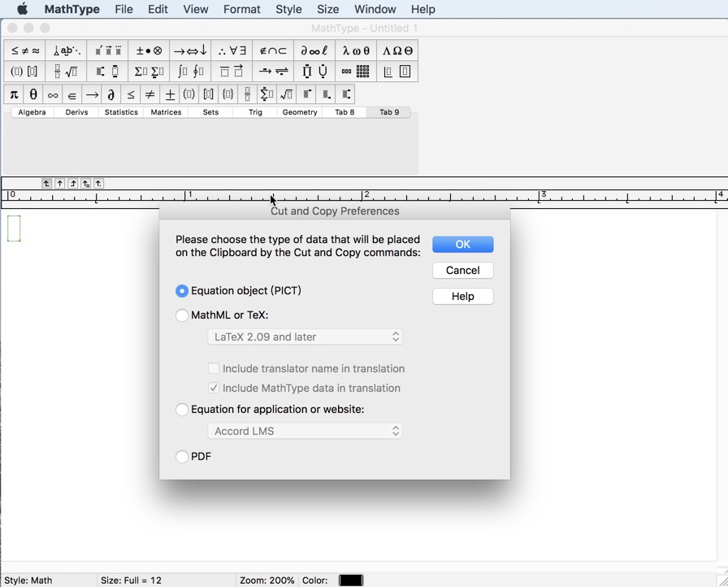This screenshot has height=587, width=728.
Task: Select the PDF output option
Action: pyautogui.click(x=182, y=457)
